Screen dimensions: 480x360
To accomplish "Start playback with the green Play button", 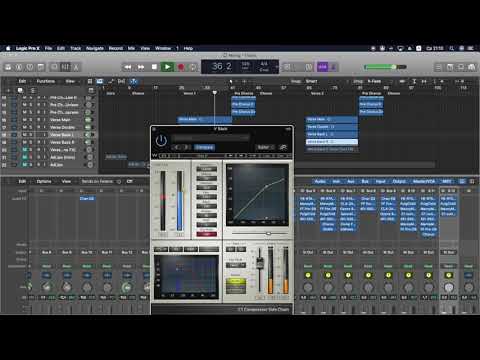I will [x=167, y=67].
